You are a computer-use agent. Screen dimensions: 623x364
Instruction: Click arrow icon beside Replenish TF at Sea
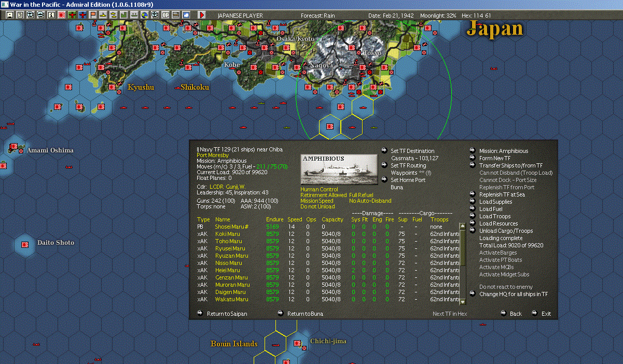click(x=473, y=194)
